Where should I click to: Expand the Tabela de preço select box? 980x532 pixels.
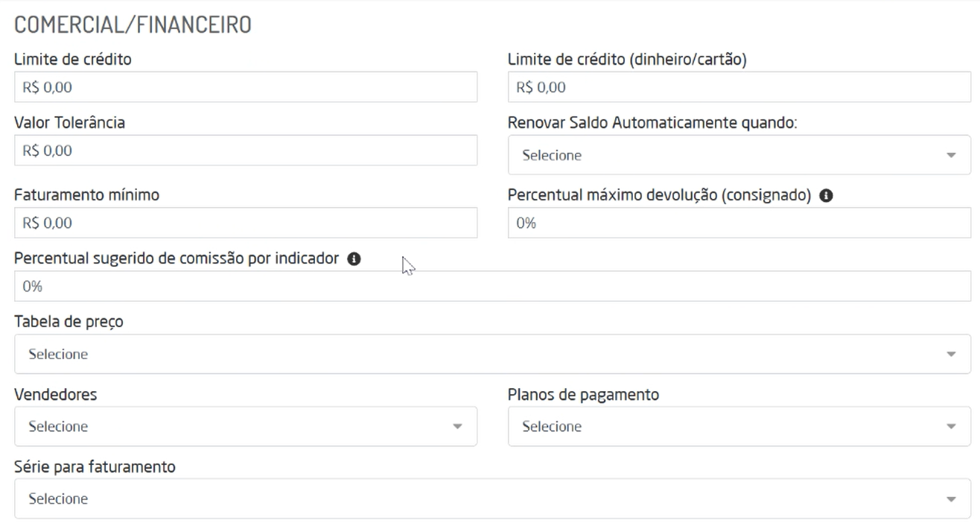pyautogui.click(x=477, y=354)
